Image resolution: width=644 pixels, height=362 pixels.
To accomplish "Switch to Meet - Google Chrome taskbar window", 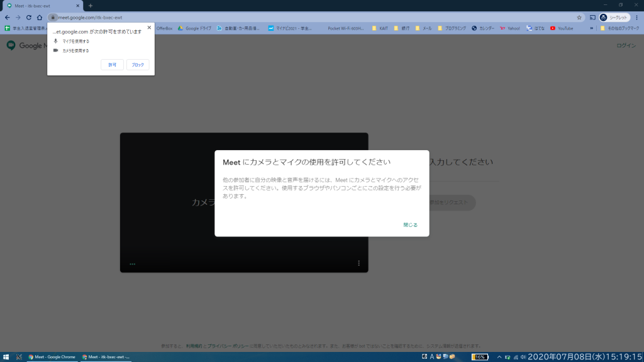I will (52, 357).
